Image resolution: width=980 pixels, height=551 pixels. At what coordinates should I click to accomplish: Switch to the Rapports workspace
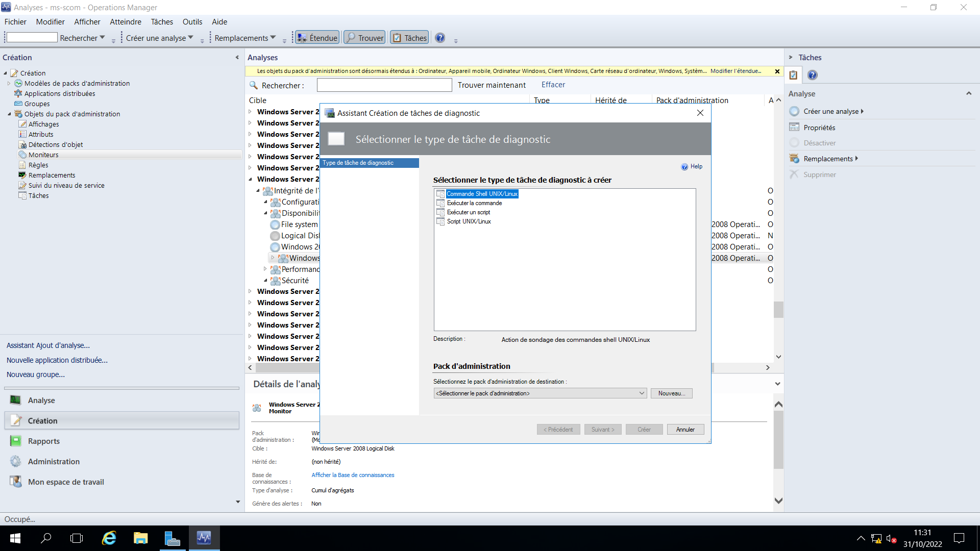coord(43,441)
